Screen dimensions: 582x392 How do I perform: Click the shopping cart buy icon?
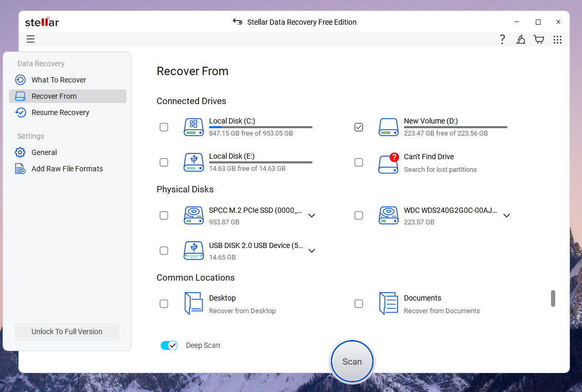(538, 39)
